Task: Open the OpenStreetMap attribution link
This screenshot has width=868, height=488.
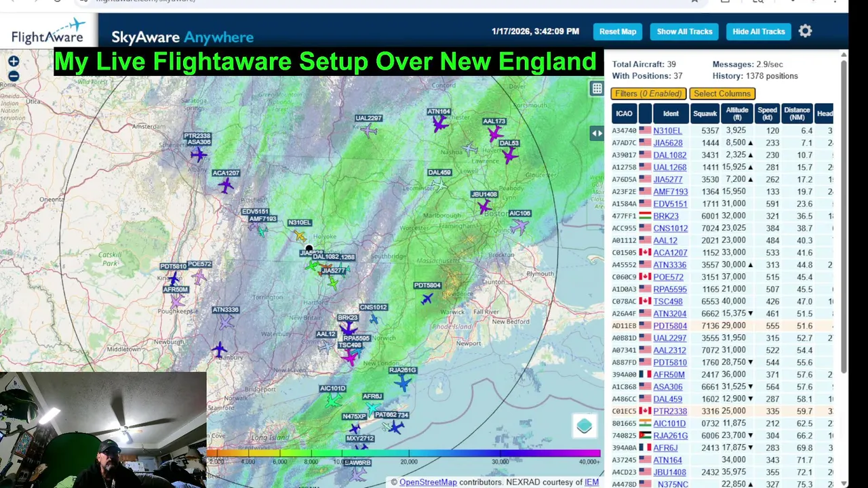Action: pos(428,482)
